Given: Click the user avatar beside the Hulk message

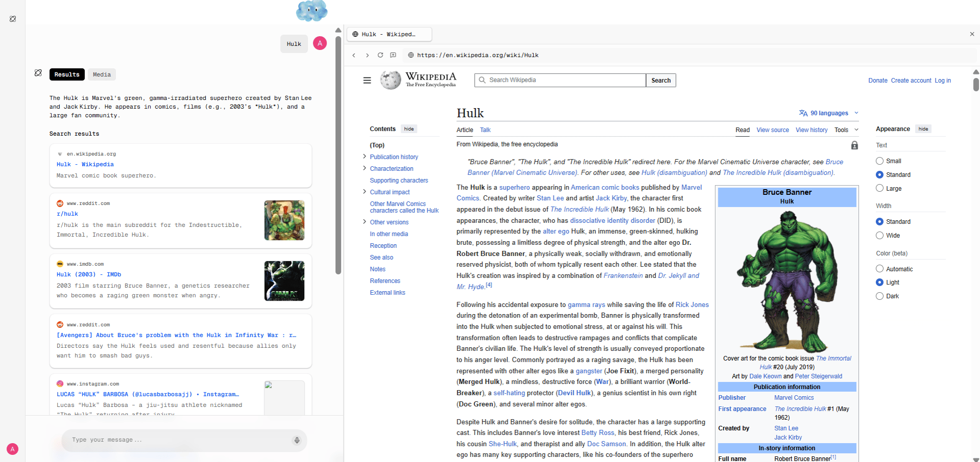Looking at the screenshot, I should pos(320,43).
